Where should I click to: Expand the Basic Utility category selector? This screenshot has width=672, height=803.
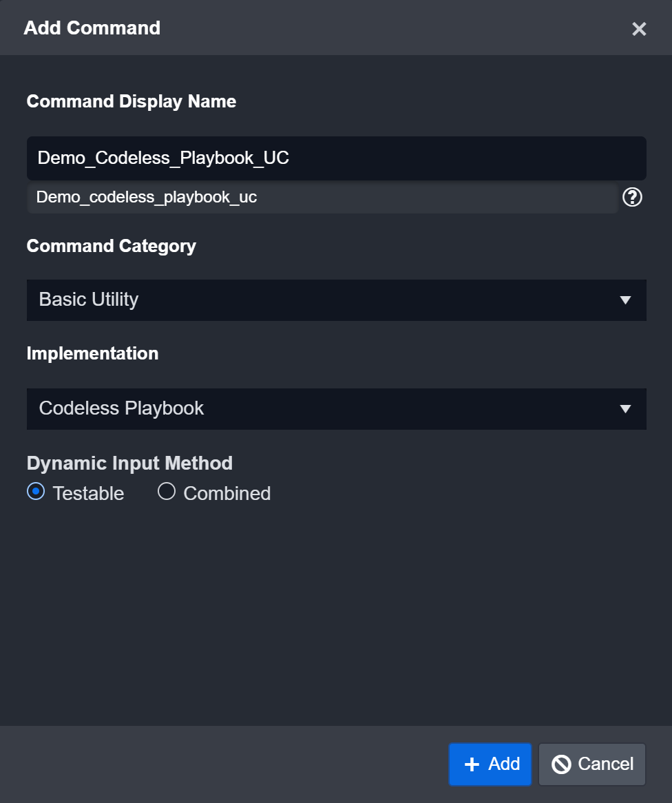point(337,300)
